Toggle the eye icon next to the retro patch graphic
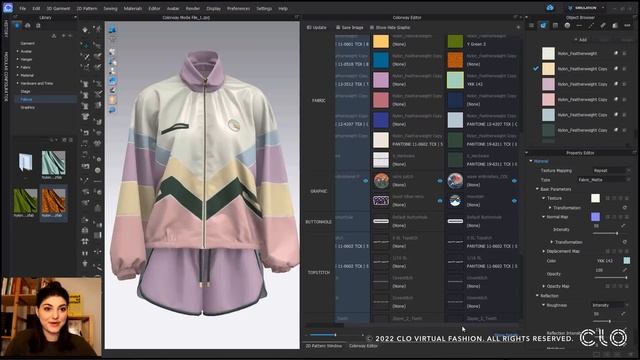Image resolution: width=640 pixels, height=360 pixels. [440, 181]
